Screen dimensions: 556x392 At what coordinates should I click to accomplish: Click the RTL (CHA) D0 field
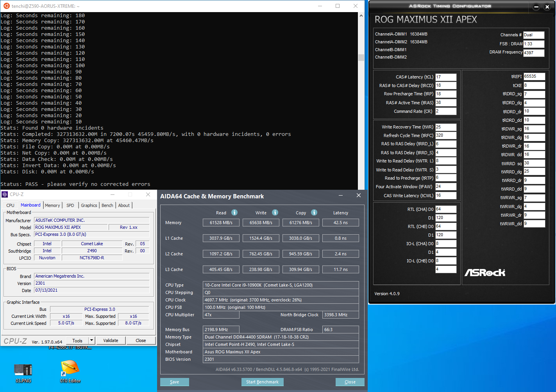coord(446,209)
